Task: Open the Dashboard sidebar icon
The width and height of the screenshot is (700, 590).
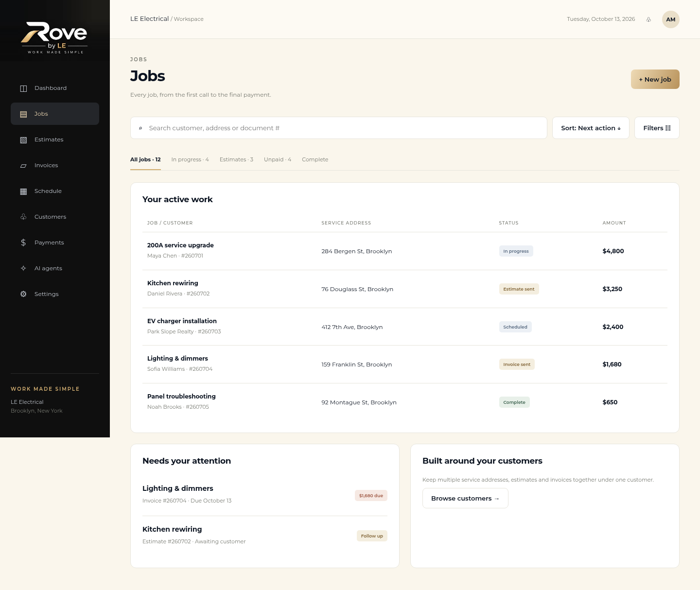Action: coord(23,88)
